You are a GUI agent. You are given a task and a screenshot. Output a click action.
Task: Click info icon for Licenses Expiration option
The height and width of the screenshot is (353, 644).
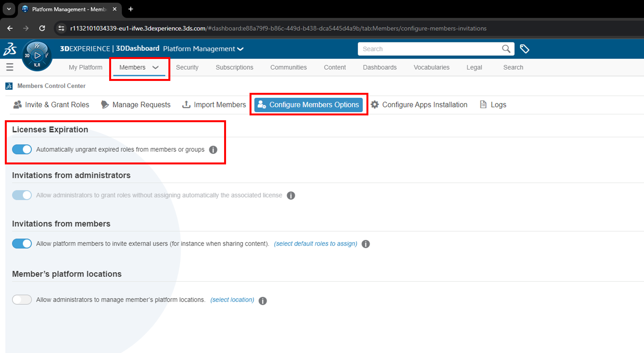click(213, 150)
